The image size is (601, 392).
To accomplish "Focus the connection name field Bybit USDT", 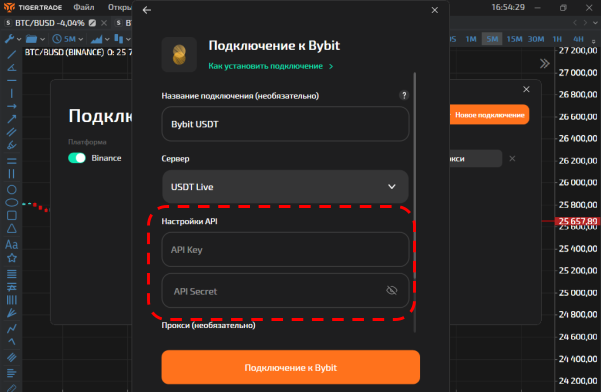I will (x=285, y=124).
